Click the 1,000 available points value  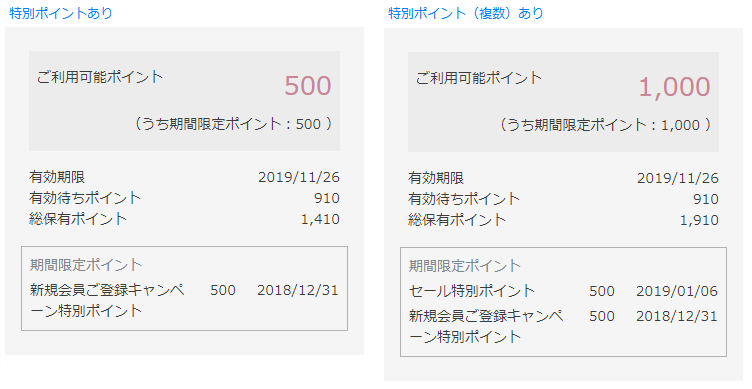674,87
